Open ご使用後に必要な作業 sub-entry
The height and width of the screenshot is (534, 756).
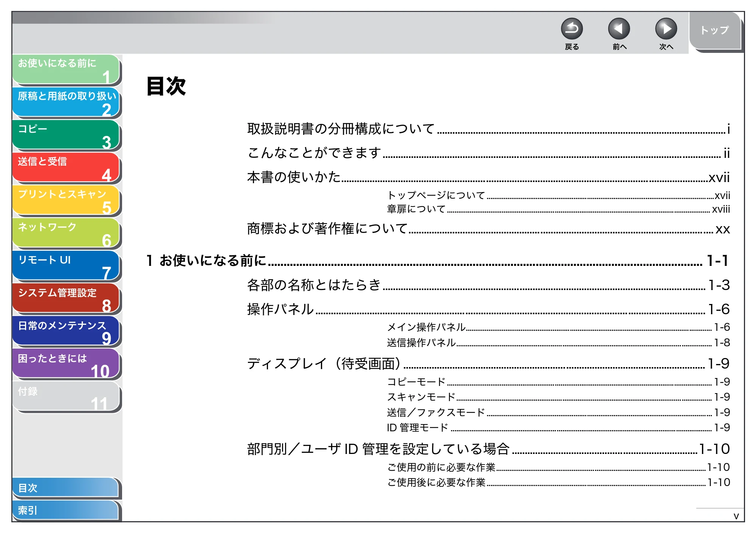point(558,482)
